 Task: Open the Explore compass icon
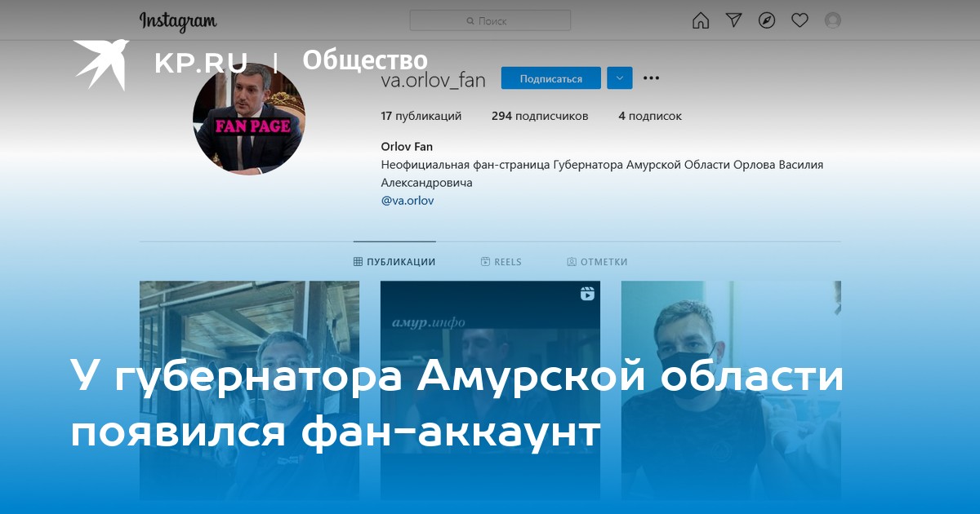(767, 20)
